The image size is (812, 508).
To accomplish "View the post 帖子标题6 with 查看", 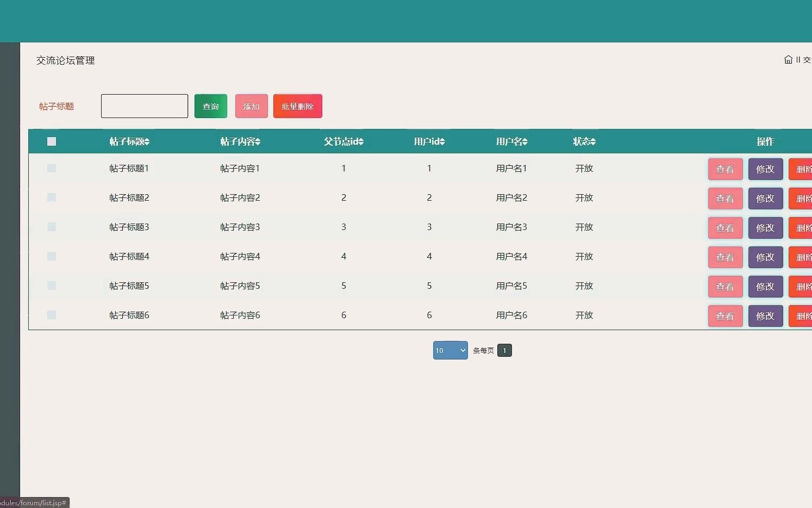I will click(x=726, y=316).
